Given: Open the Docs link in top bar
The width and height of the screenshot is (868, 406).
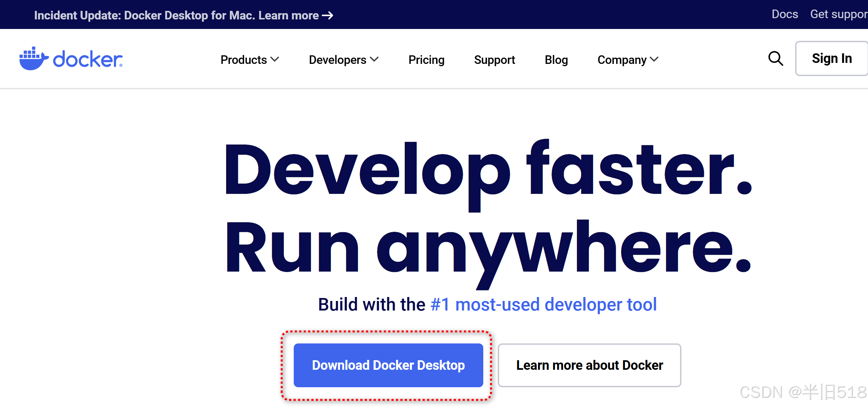Looking at the screenshot, I should coord(785,14).
